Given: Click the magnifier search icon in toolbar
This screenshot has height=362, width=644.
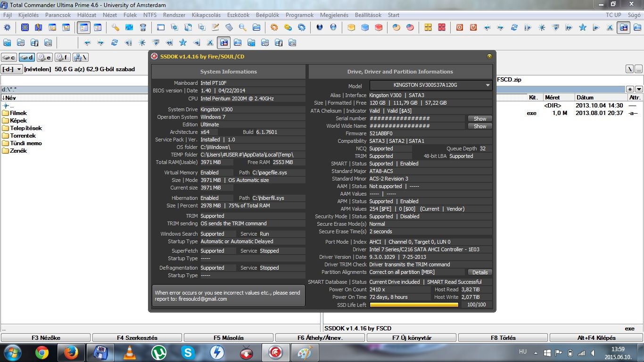Looking at the screenshot, I should 242,27.
